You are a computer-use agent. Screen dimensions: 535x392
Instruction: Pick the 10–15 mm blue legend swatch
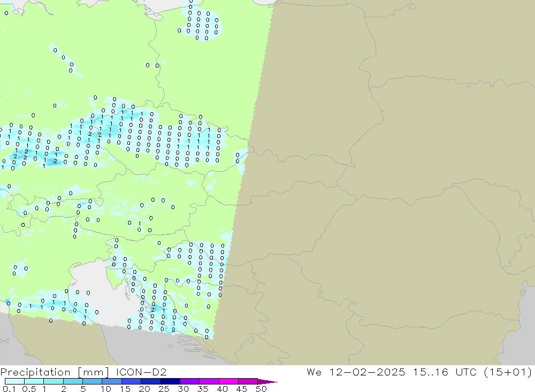pos(112,381)
